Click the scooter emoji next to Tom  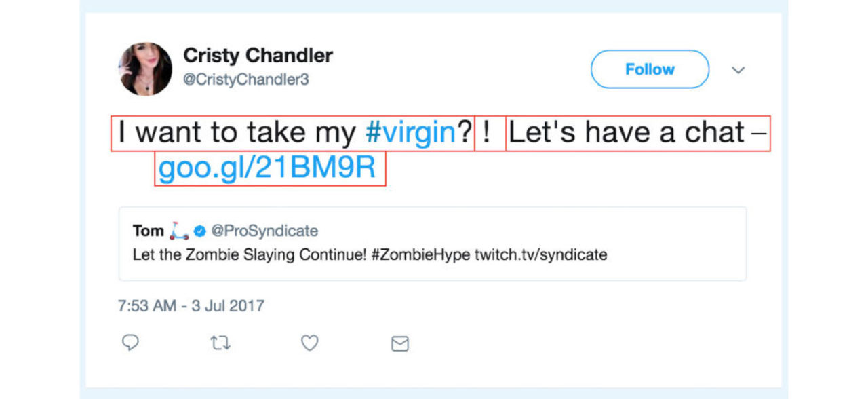179,231
